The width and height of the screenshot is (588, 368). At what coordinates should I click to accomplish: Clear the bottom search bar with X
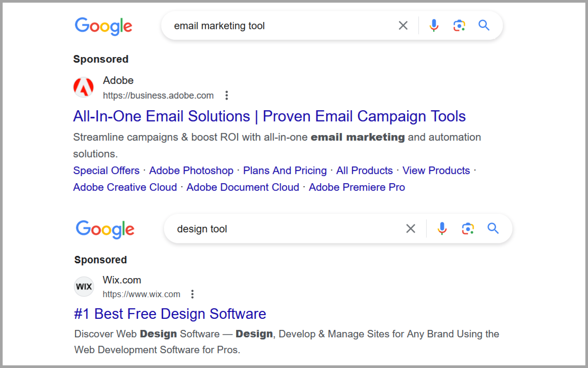click(410, 229)
